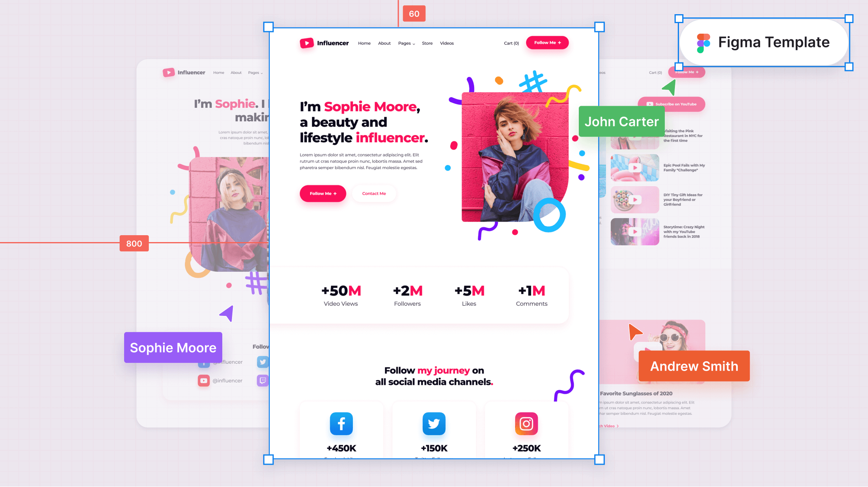Click the Instagram icon showing +250K

526,423
